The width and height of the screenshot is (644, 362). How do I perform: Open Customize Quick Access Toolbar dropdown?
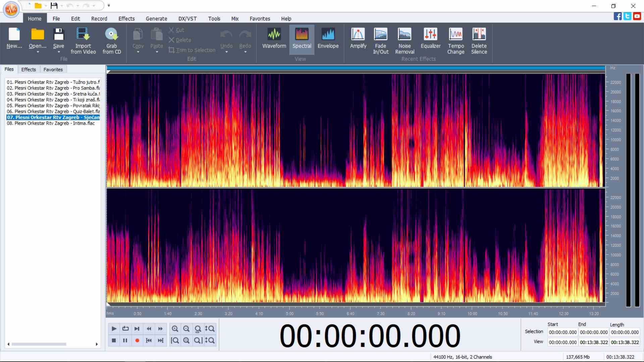(x=109, y=6)
